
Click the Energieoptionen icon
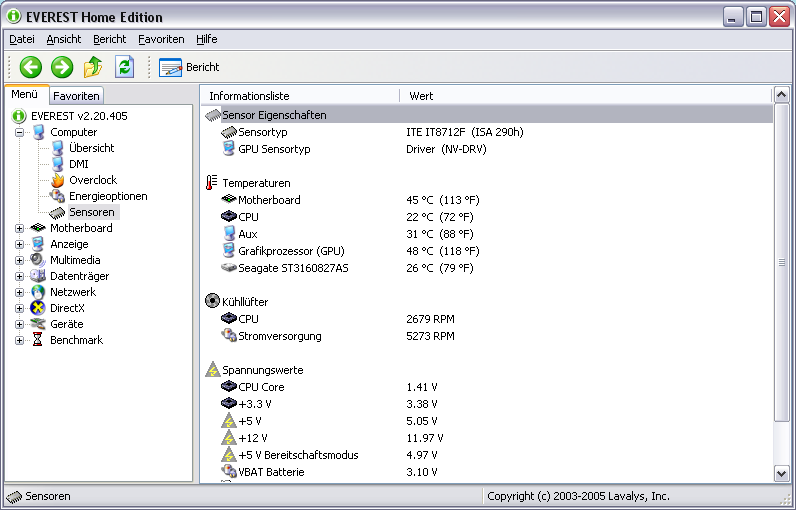[x=57, y=196]
